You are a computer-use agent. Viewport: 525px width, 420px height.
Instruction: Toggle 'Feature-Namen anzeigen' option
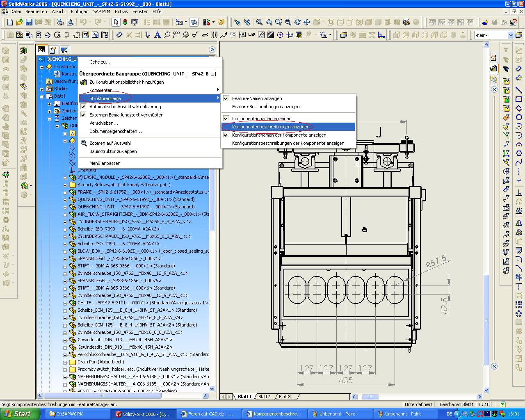(289, 98)
